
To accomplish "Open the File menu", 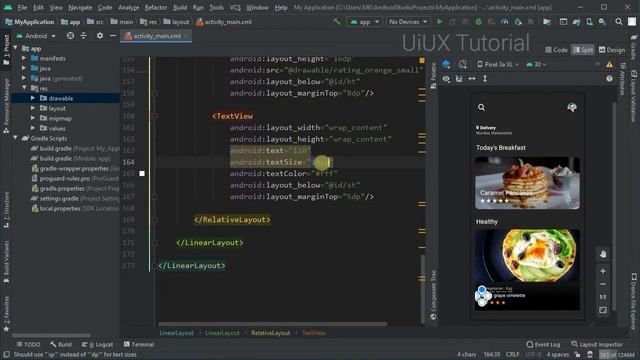I will [x=22, y=7].
